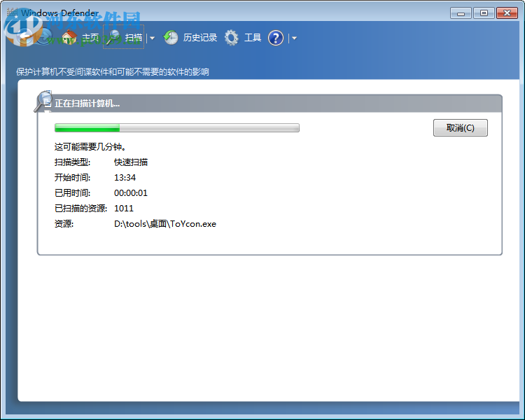Expand the help options dropdown arrow
This screenshot has width=525, height=420.
[294, 38]
